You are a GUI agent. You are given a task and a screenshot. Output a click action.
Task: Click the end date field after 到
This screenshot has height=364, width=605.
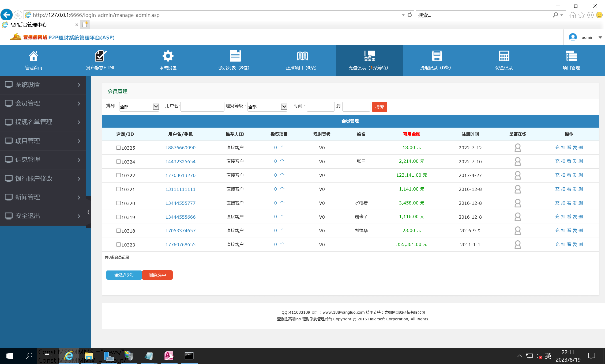[356, 107]
